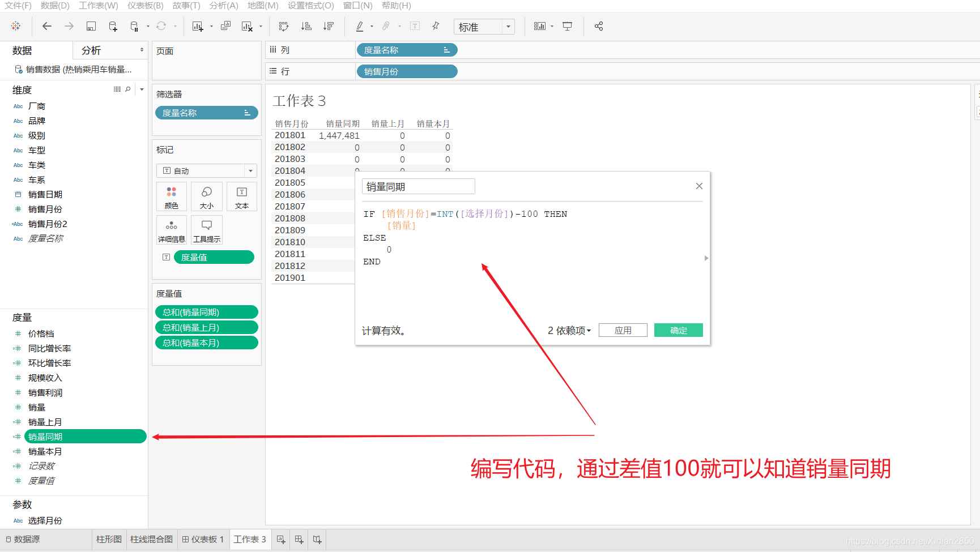The height and width of the screenshot is (552, 980).
Task: Click the new worksheet tab icon
Action: coord(281,540)
